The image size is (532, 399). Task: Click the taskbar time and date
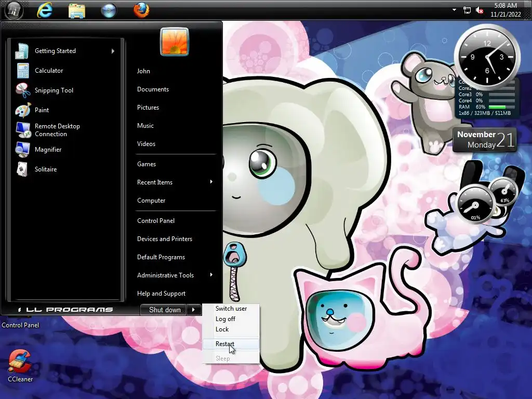click(x=506, y=10)
